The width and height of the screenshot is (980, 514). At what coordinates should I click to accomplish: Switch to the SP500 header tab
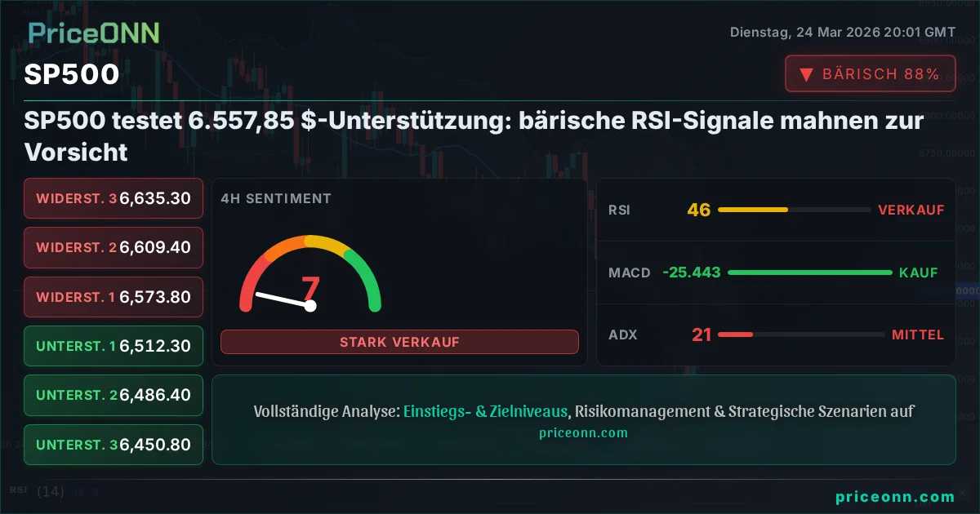pyautogui.click(x=72, y=74)
